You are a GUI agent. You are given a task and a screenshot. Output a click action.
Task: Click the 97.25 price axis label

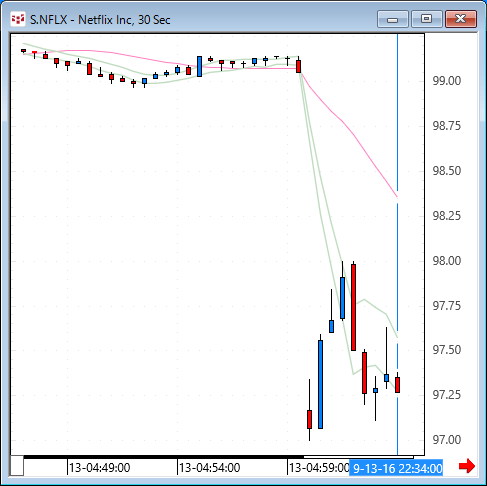[x=447, y=395]
